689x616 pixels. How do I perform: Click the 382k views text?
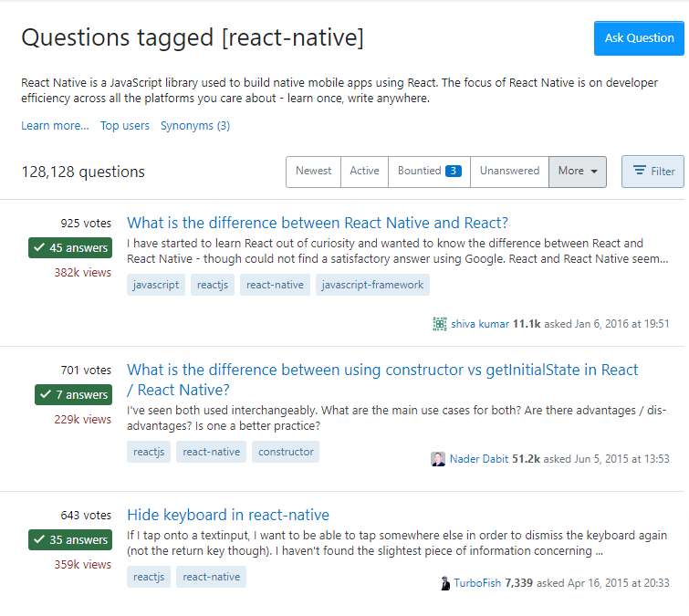coord(83,273)
